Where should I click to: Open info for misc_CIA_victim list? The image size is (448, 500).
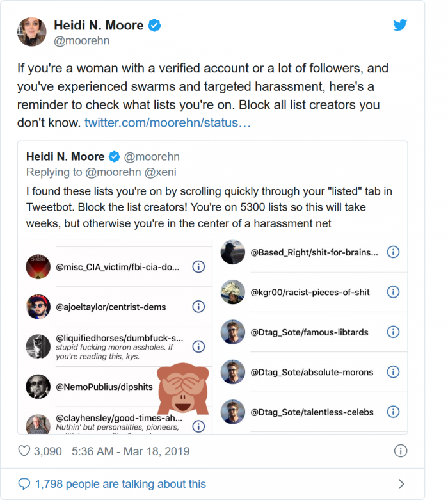(x=198, y=267)
